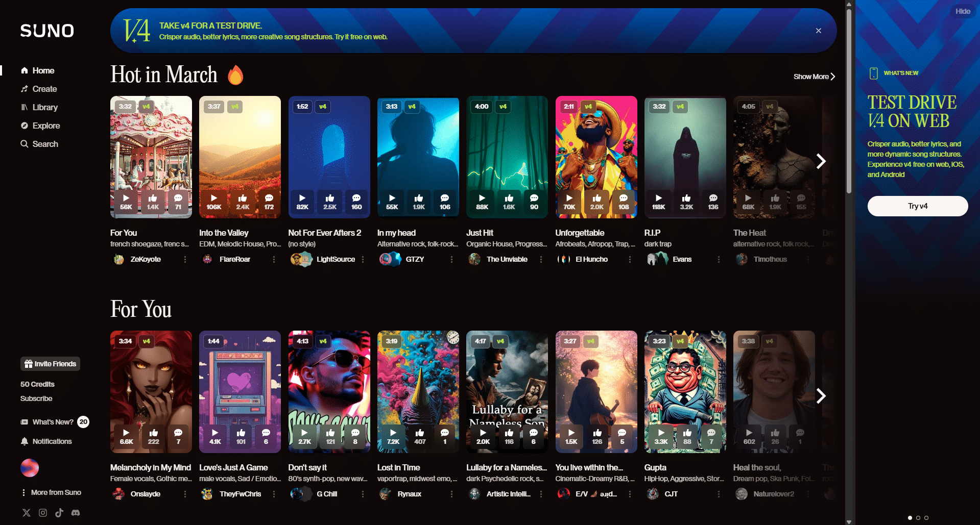Screen dimensions: 980x525
Task: Like the Into the Valley song
Action: tap(243, 202)
